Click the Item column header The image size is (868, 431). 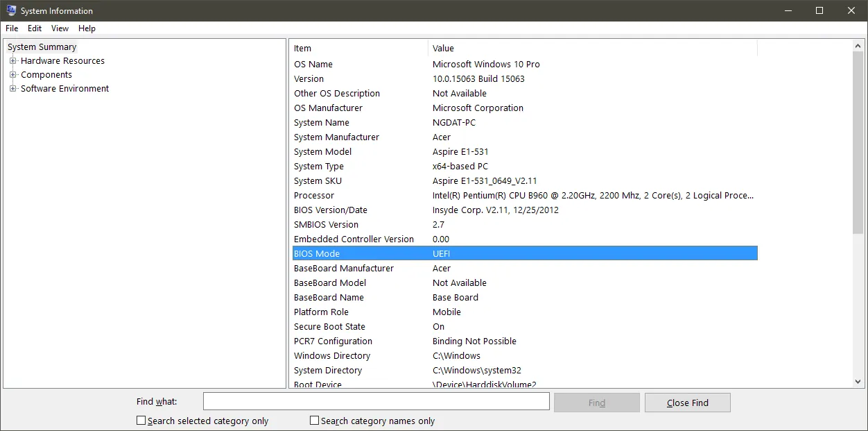303,48
